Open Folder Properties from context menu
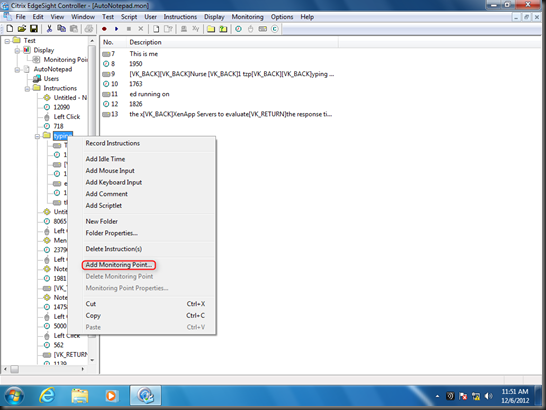546x410 pixels. (x=112, y=233)
